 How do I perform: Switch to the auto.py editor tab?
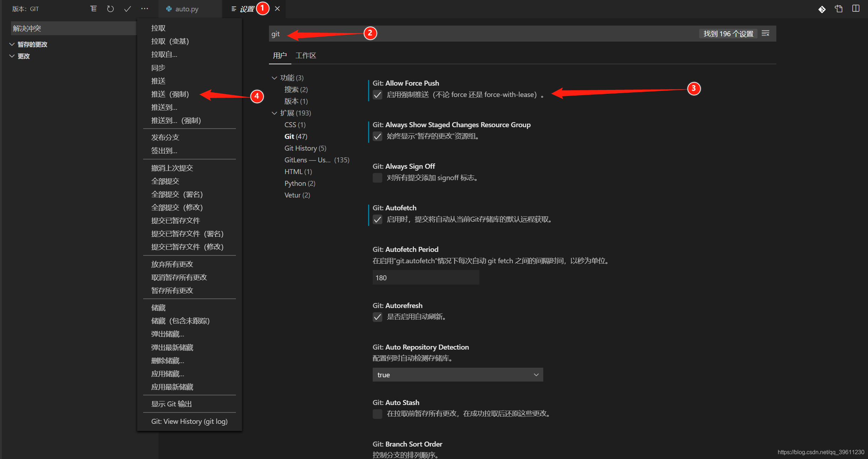(x=187, y=9)
